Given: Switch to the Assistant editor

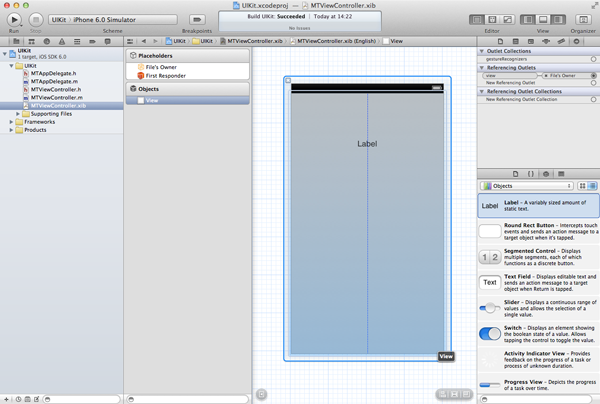Looking at the screenshot, I should click(492, 20).
